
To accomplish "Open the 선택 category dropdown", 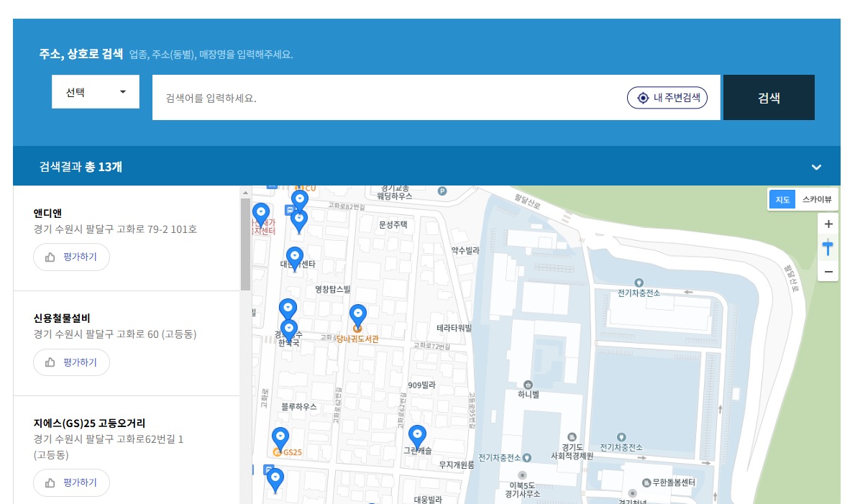I will tap(95, 91).
